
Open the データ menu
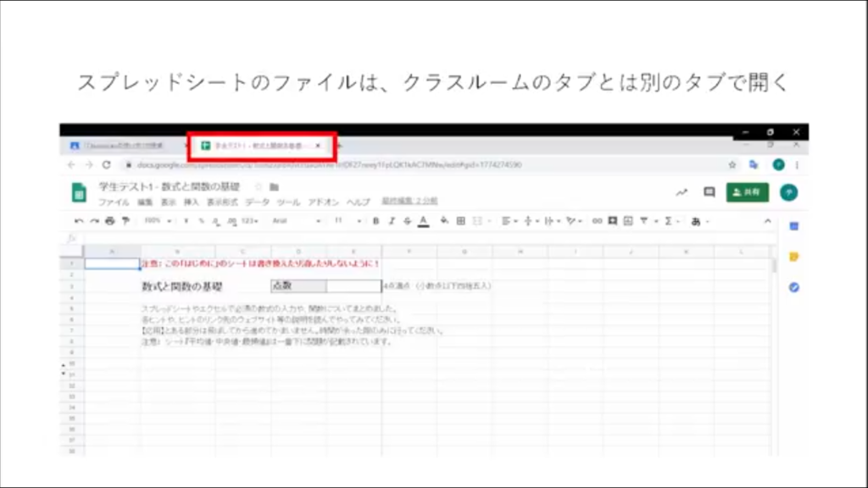[x=258, y=202]
